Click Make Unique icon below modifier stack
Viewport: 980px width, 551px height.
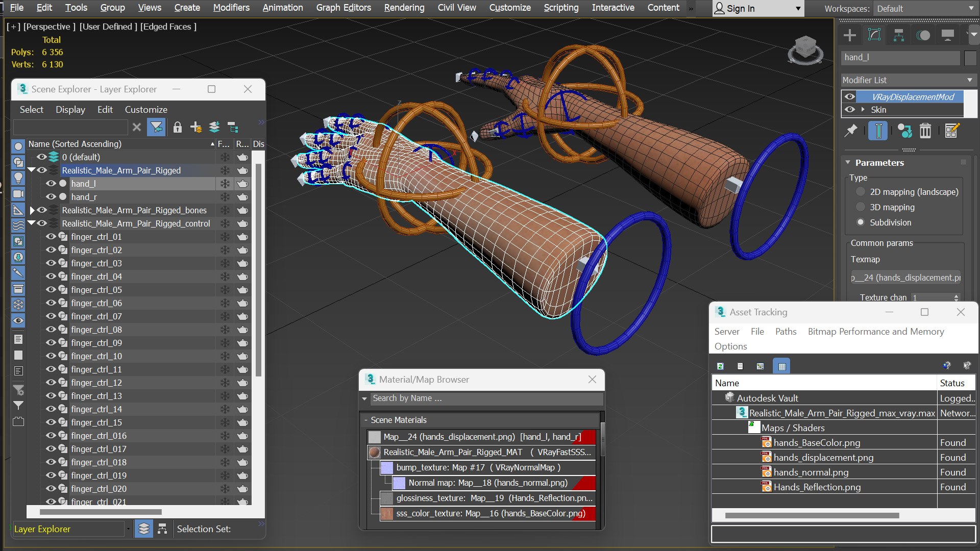(904, 131)
